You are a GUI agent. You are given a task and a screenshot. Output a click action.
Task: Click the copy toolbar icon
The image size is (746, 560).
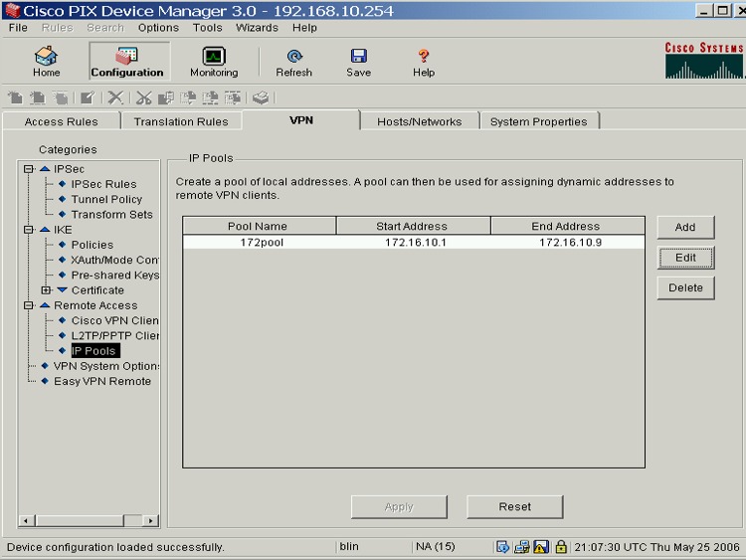coord(165,98)
